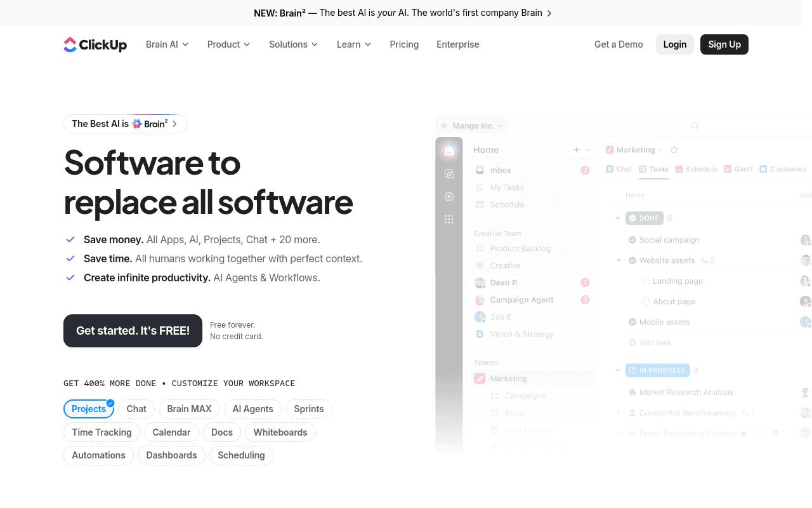Open the Mango Inc. workspace dropdown
Viewport: 812px width, 508px height.
click(473, 126)
